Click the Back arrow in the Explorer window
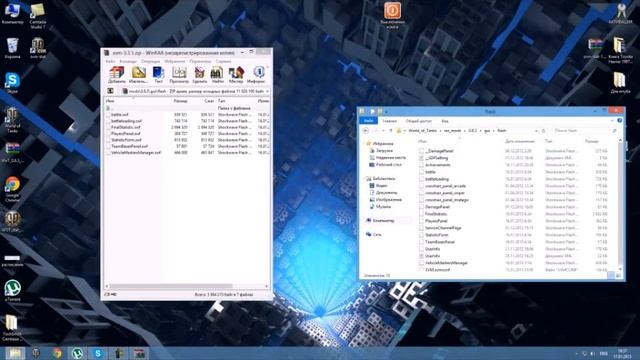The width and height of the screenshot is (640, 360). pyautogui.click(x=366, y=131)
